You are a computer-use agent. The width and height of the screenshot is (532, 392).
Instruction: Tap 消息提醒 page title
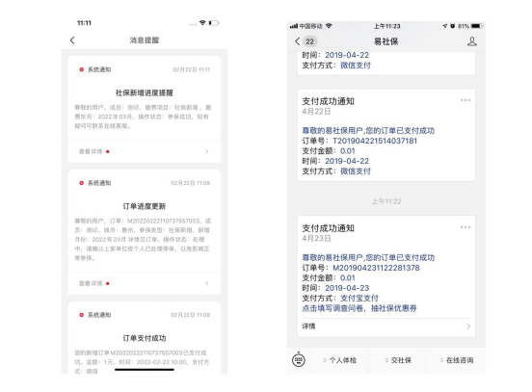pyautogui.click(x=145, y=40)
